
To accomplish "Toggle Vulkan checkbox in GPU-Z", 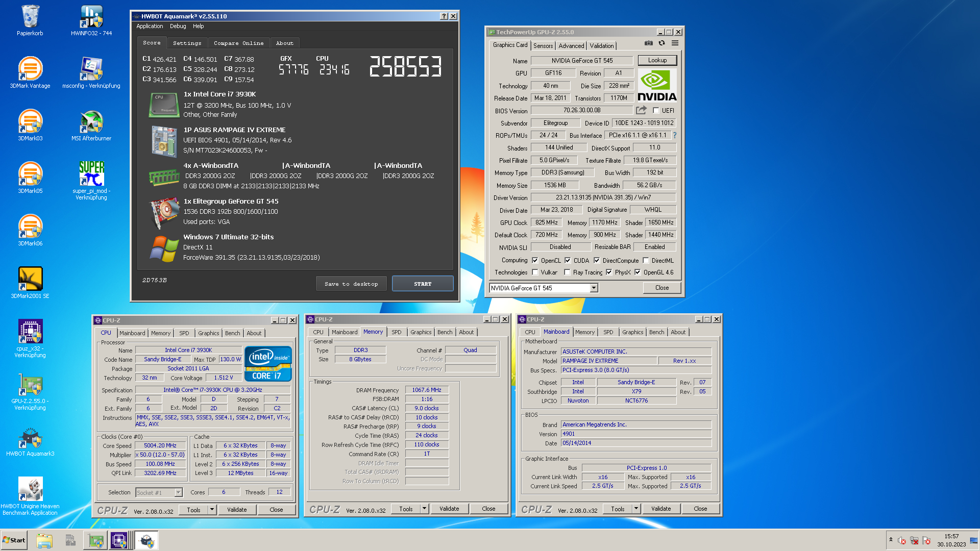I will click(535, 272).
